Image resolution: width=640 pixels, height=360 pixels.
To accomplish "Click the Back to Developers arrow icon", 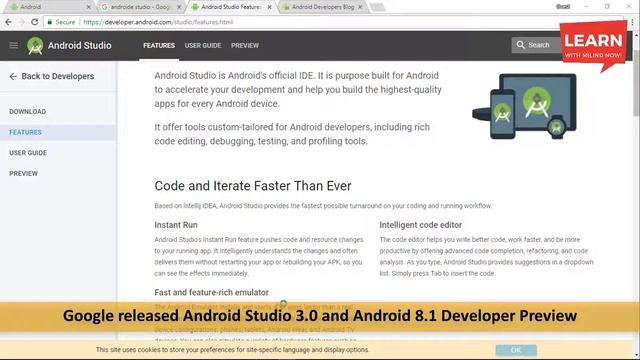I will tap(13, 76).
